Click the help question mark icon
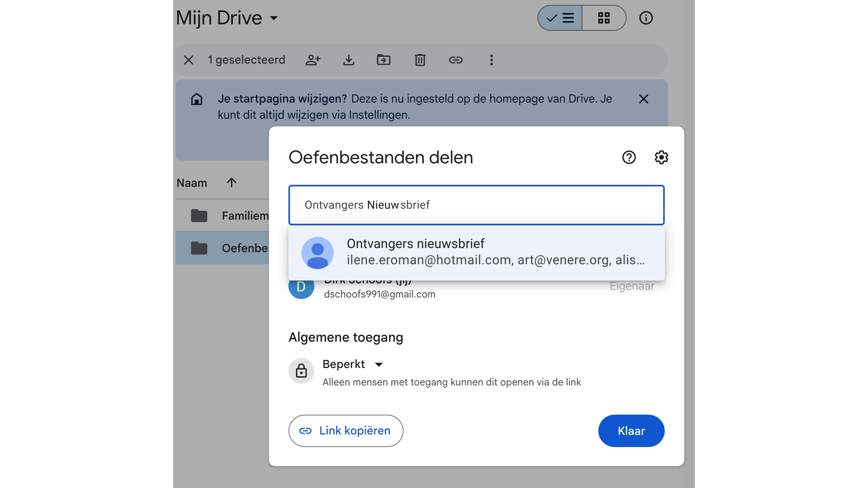This screenshot has width=868, height=488. click(629, 157)
